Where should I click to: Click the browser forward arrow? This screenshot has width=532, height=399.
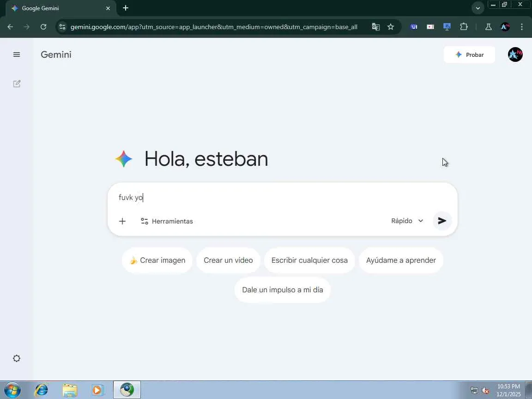27,27
